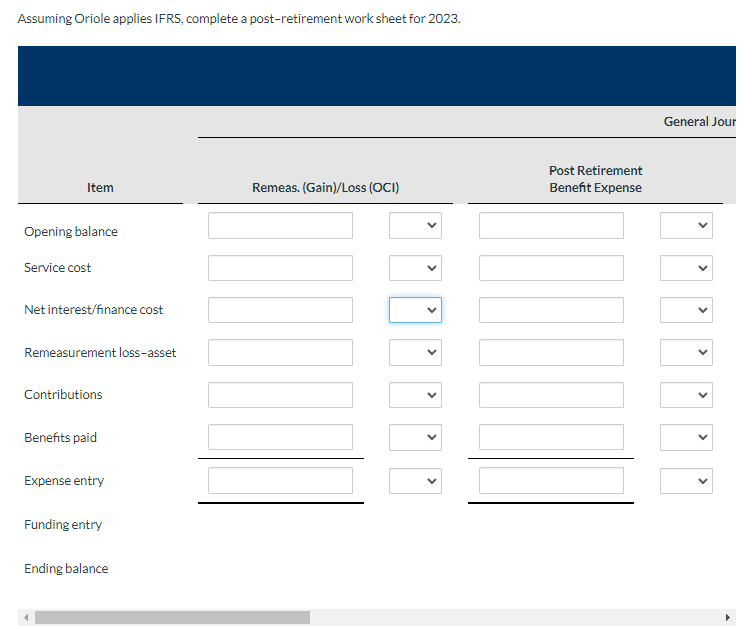Click Opening balance Remeas. Gain/Loss input field

[280, 226]
